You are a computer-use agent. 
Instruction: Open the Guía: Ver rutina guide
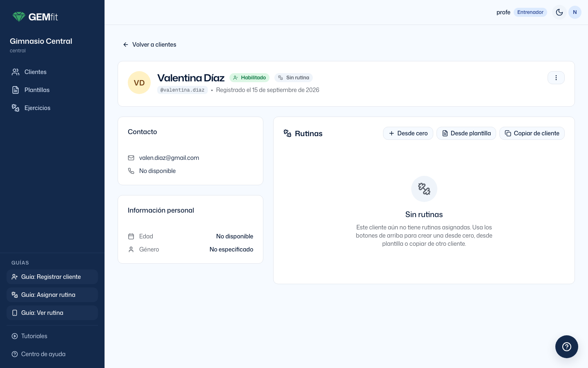(x=52, y=313)
